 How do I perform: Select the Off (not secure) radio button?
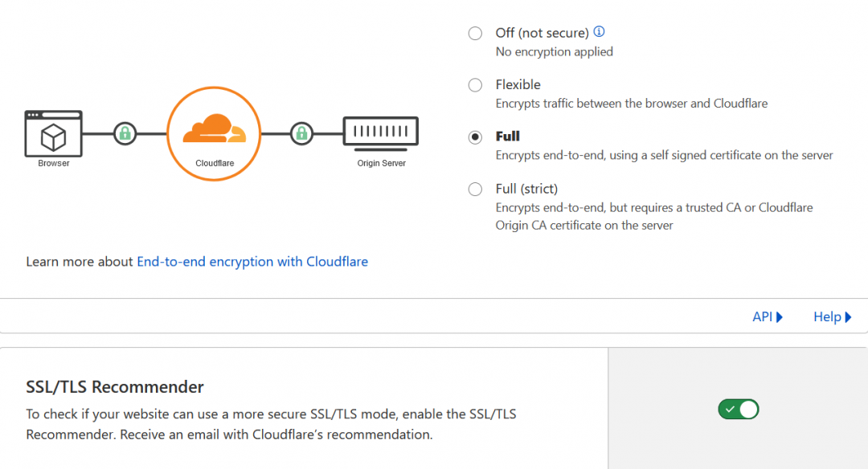(475, 33)
